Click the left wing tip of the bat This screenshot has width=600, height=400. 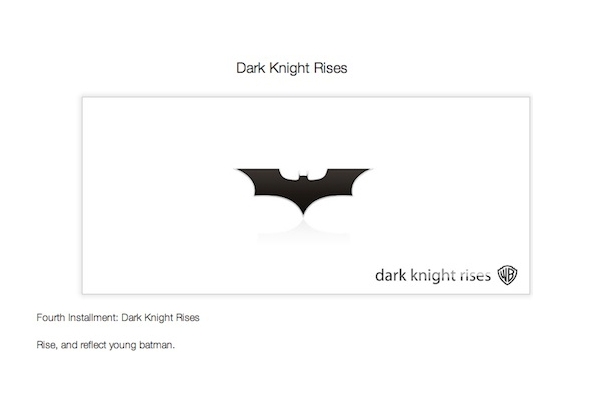[x=241, y=171]
